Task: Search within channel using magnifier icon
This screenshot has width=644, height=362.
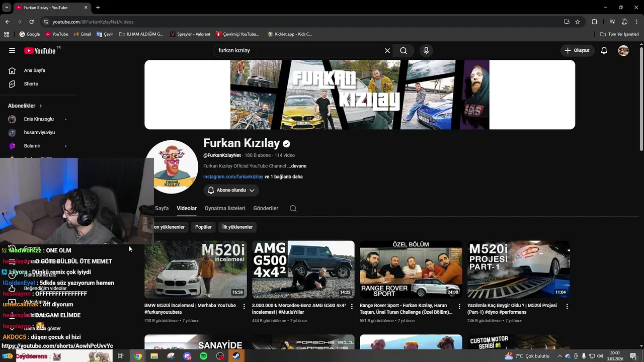Action: point(293,209)
